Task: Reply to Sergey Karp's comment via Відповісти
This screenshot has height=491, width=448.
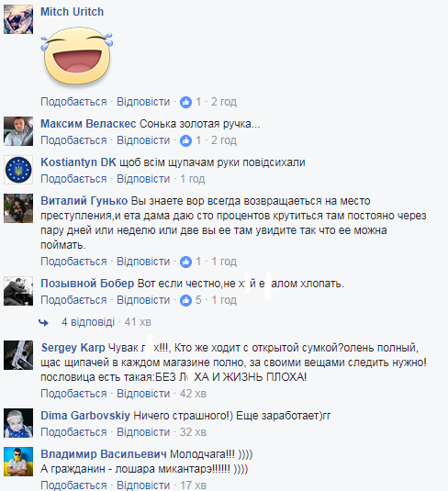Action: point(143,394)
